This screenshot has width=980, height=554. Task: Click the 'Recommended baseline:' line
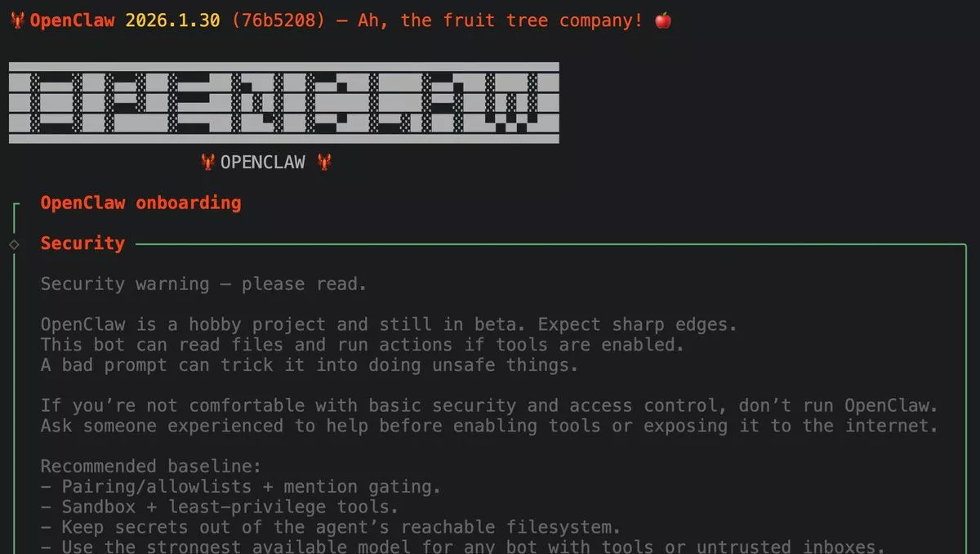point(151,467)
